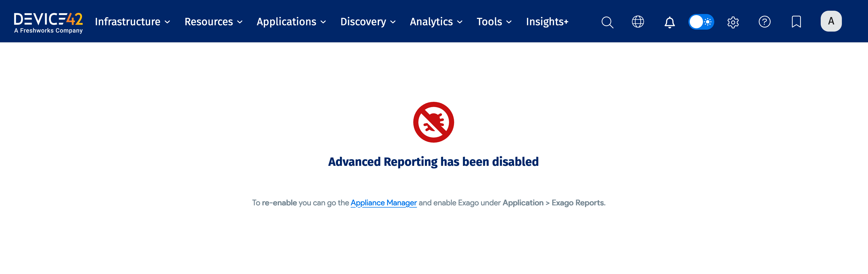The image size is (868, 274).
Task: Expand the Resources menu
Action: point(214,22)
